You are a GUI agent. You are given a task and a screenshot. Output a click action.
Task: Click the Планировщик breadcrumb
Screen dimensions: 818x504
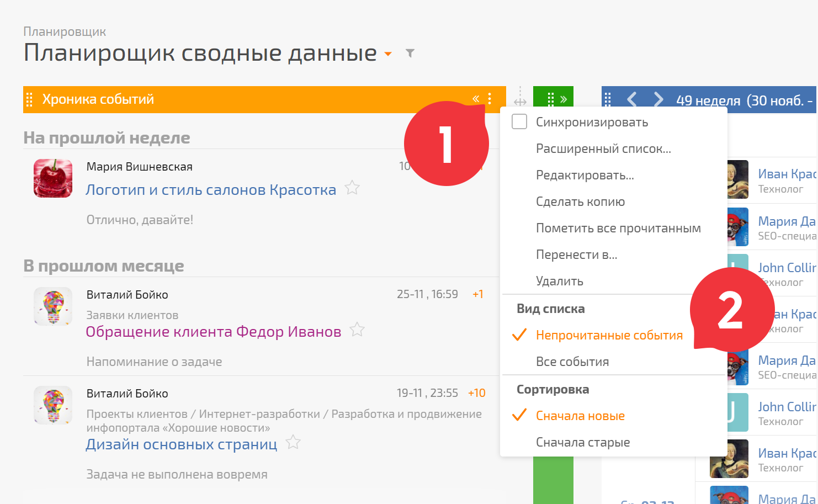coord(65,32)
